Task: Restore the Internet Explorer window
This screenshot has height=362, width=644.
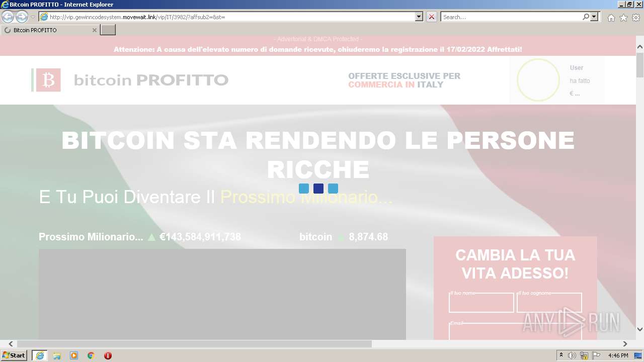Action: [x=629, y=4]
